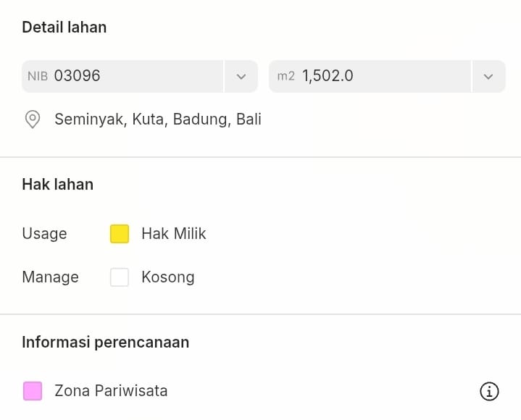Click the Zona Pariwisata text
This screenshot has height=420, width=521.
click(x=111, y=391)
